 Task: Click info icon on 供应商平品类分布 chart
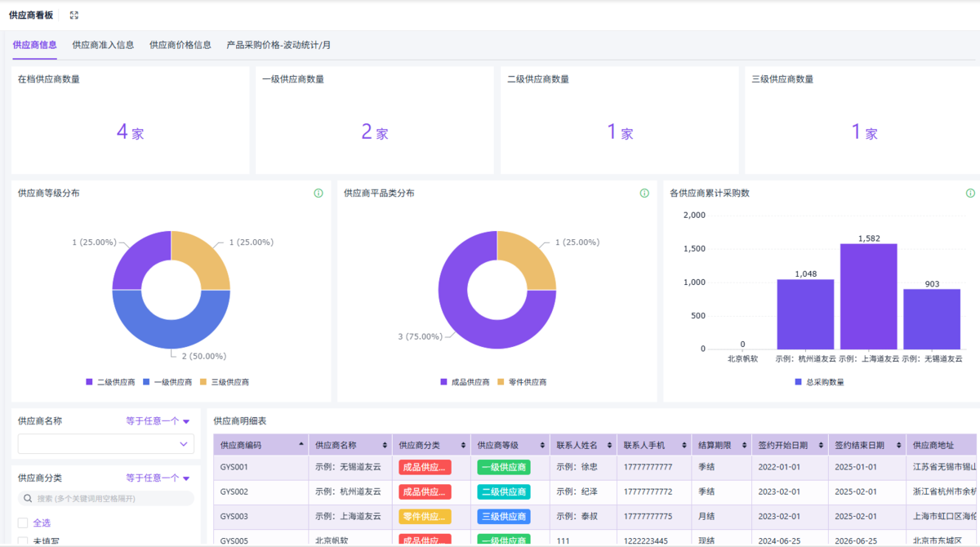click(x=644, y=193)
